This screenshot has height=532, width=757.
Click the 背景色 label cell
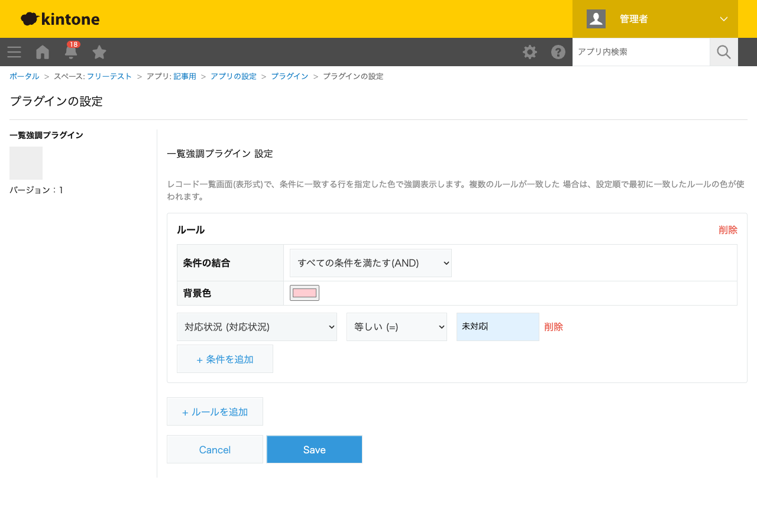pos(230,293)
